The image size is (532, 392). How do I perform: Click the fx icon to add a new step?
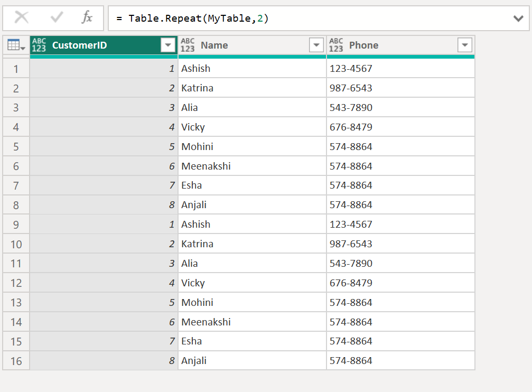click(88, 17)
